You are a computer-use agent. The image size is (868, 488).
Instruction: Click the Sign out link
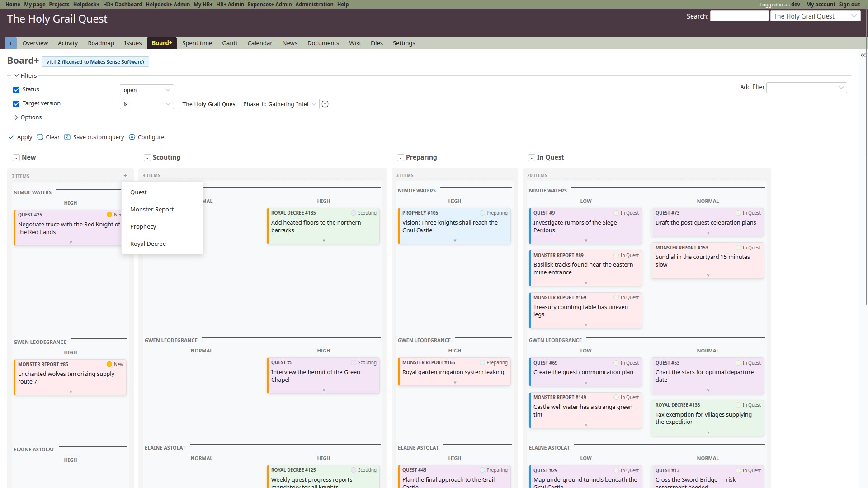[x=849, y=5]
